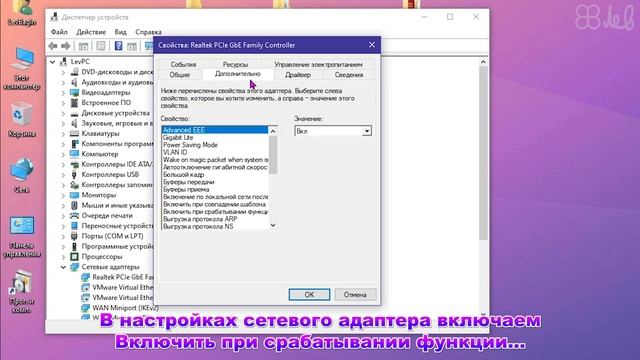This screenshot has height=360, width=640.
Task: Switch to the Общие tab
Action: [180, 75]
